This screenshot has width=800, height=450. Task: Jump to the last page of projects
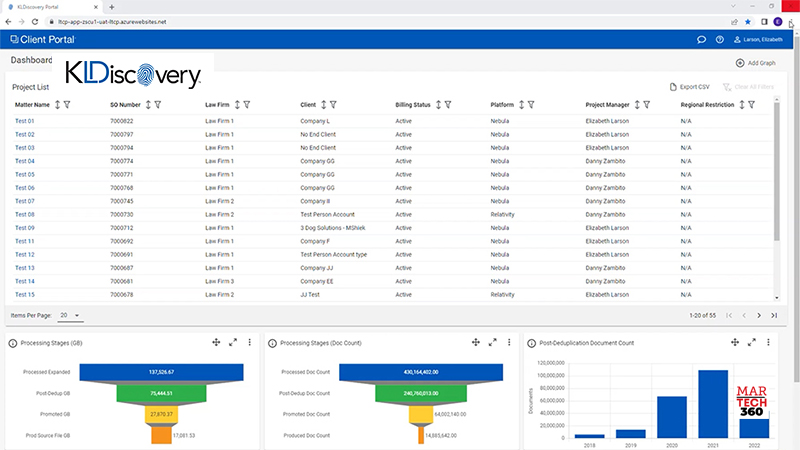pos(774,315)
